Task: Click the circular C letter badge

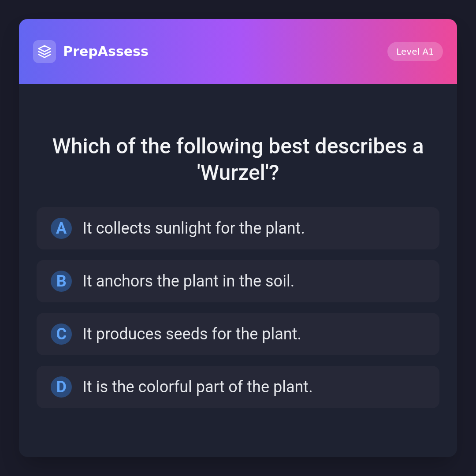Action: [x=61, y=334]
